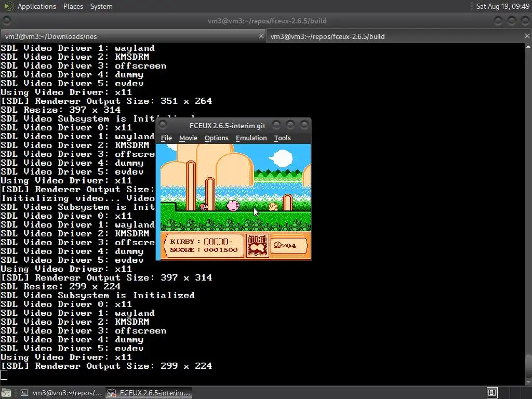The height and width of the screenshot is (399, 532).
Task: Click the terminal title vm3@vm3:~/repos/fceux-2.6.5/build
Action: pos(267,21)
